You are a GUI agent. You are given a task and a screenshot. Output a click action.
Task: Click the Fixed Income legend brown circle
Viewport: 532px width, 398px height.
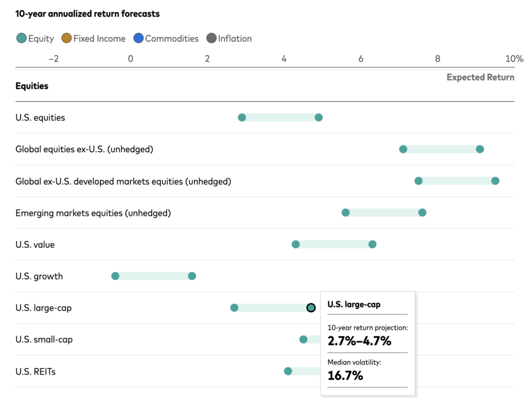pyautogui.click(x=66, y=38)
